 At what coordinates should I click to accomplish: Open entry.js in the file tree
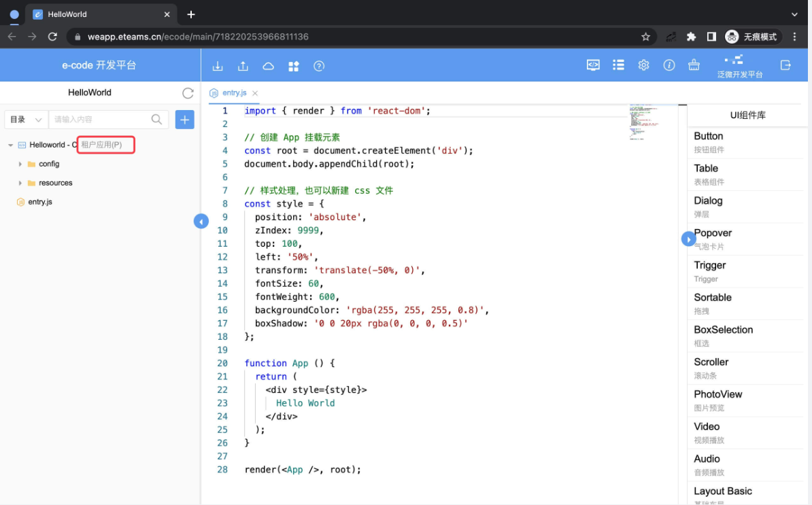40,202
